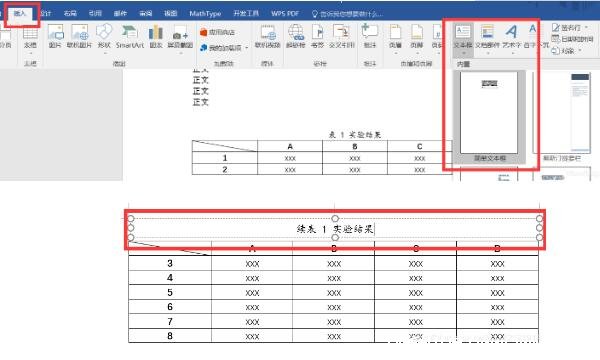Click the Store add-ins button
The height and width of the screenshot is (360, 600).
tap(217, 32)
